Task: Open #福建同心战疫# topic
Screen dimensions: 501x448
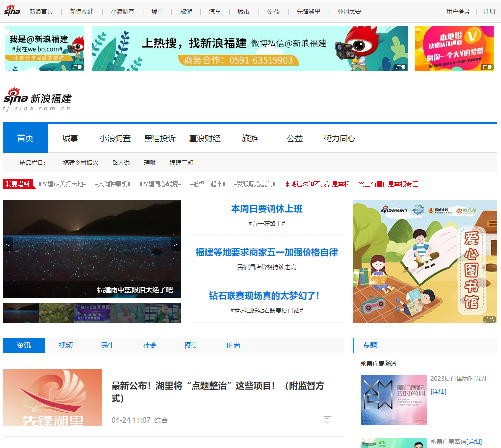Action: coord(160,184)
